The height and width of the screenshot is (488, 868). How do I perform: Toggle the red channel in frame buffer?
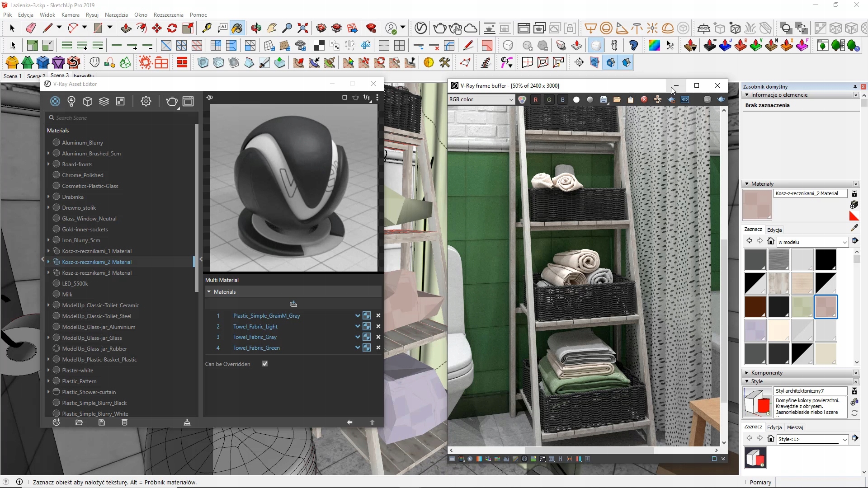point(536,99)
